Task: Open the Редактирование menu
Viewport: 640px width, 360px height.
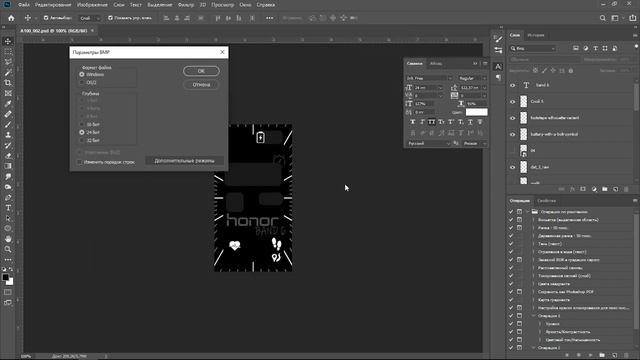Action: pyautogui.click(x=53, y=5)
